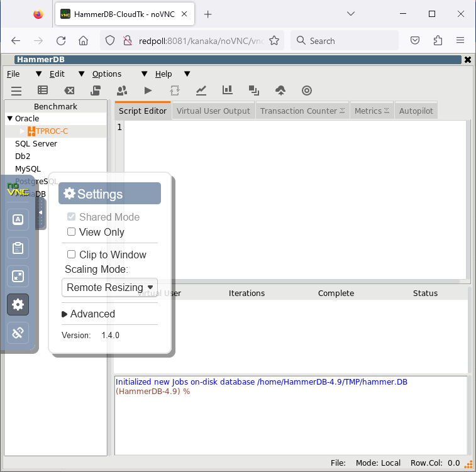This screenshot has width=476, height=472.
Task: Open a new Firefox tab
Action: click(208, 14)
